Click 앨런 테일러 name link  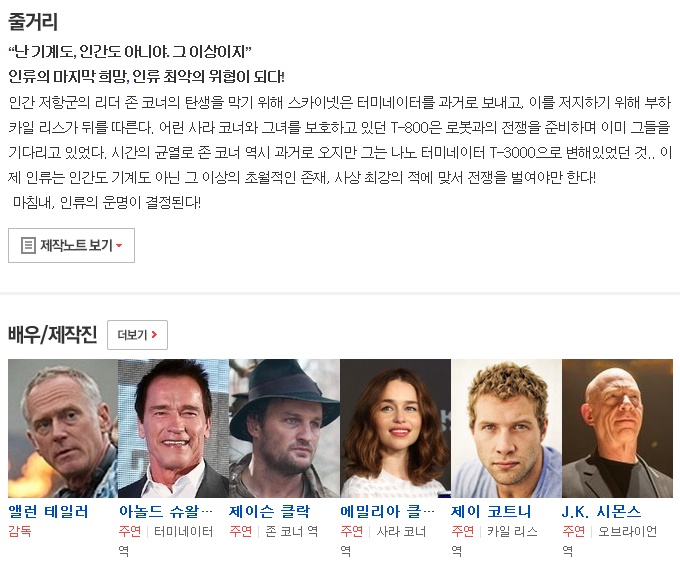click(48, 511)
